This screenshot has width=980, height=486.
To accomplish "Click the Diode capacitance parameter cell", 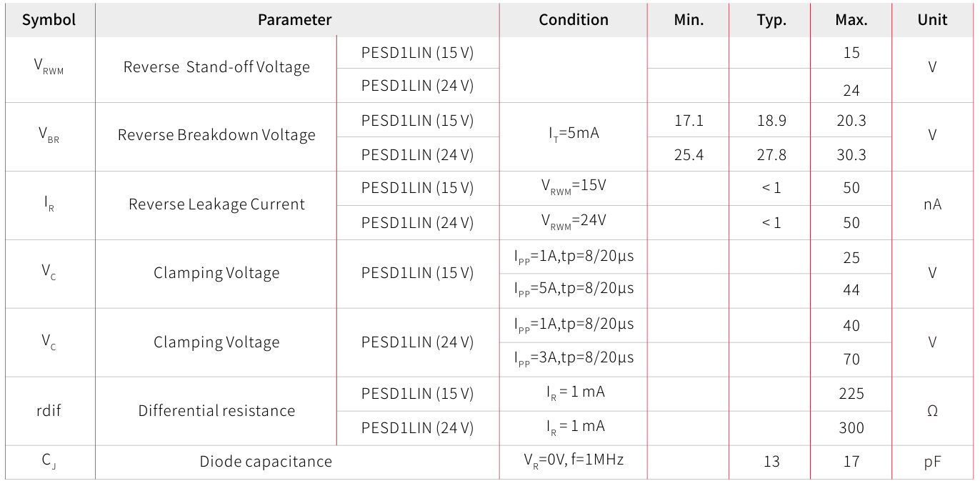I will pos(266,462).
